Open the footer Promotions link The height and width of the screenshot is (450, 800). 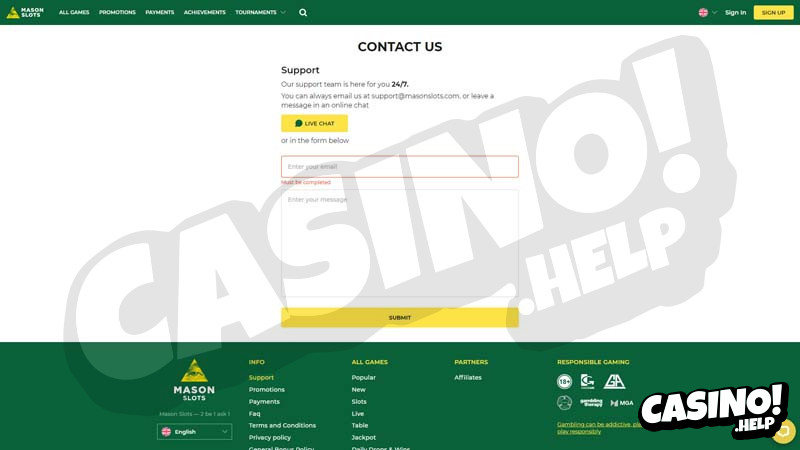pyautogui.click(x=267, y=389)
